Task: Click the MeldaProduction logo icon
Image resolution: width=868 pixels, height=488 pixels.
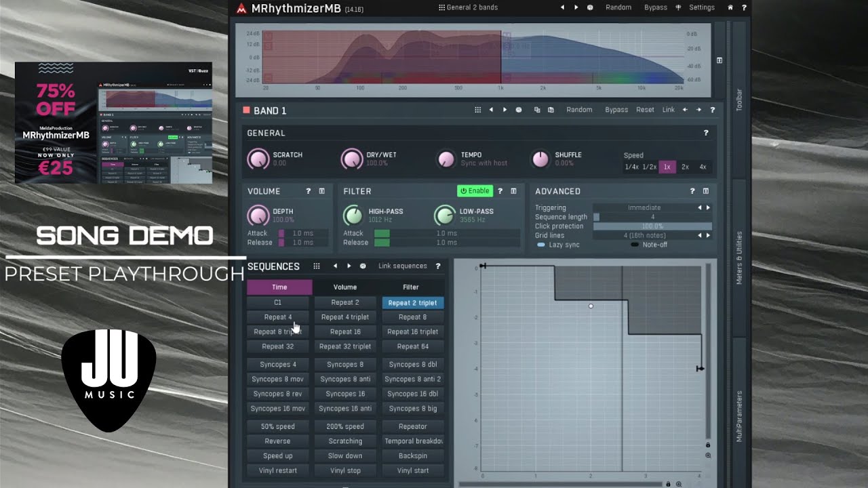Action: pyautogui.click(x=242, y=8)
